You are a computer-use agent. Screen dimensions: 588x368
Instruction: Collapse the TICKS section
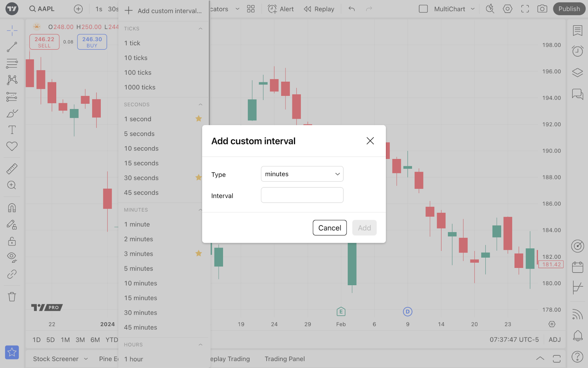pos(200,29)
